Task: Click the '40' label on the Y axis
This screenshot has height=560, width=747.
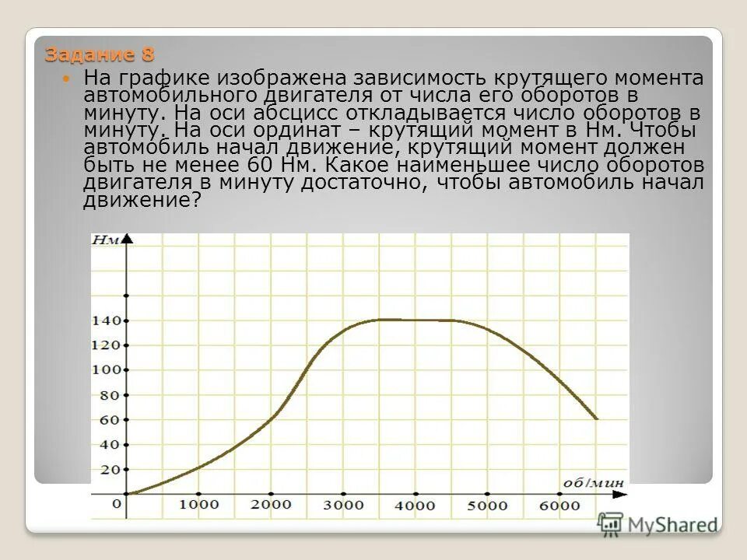Action: pos(110,445)
